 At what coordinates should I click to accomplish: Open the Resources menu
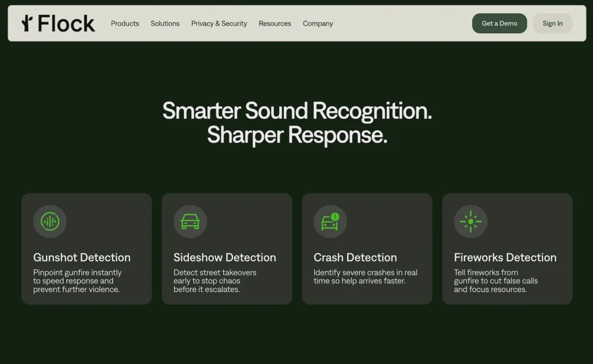(x=275, y=23)
